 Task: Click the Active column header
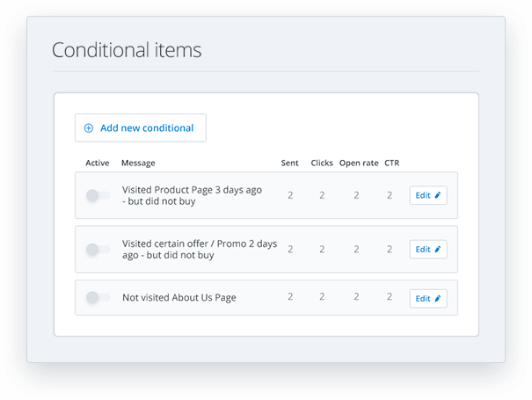98,163
